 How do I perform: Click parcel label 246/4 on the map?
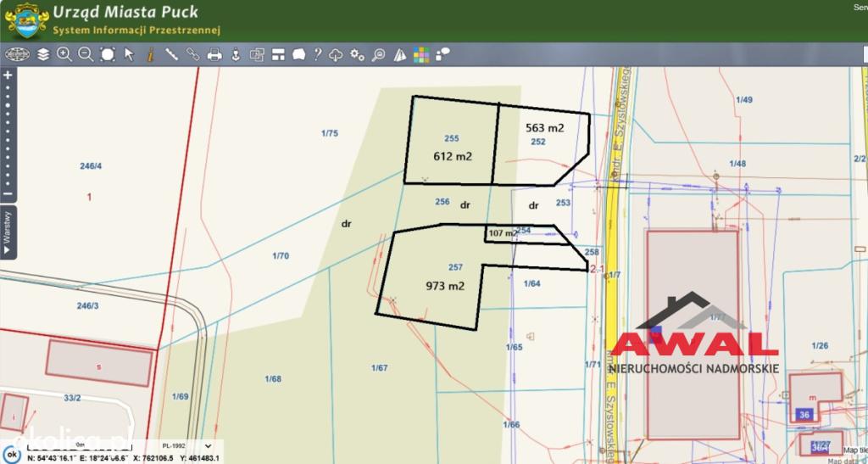91,165
